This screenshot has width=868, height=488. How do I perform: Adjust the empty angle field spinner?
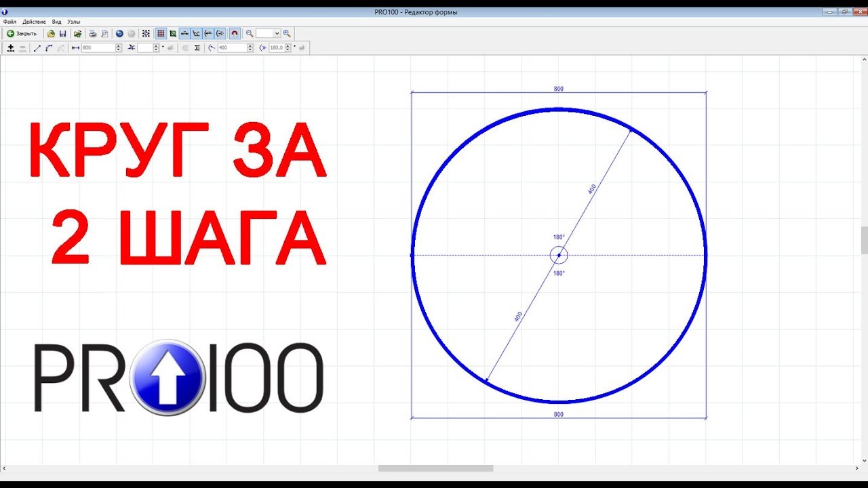(156, 48)
